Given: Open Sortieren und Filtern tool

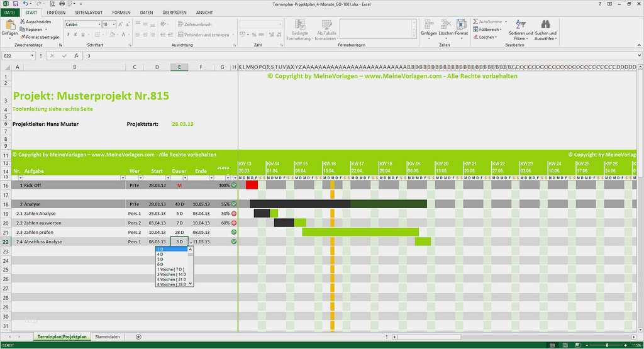Looking at the screenshot, I should (x=520, y=30).
